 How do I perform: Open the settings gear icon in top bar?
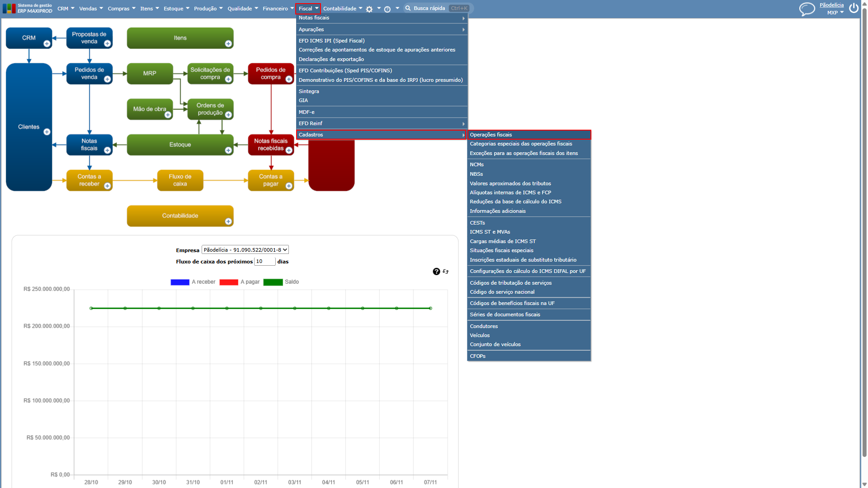pyautogui.click(x=369, y=9)
